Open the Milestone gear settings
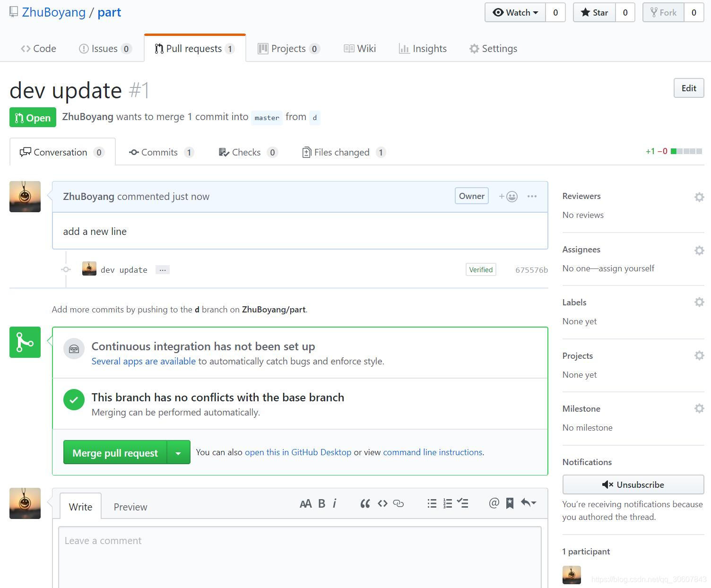This screenshot has width=711, height=588. pyautogui.click(x=699, y=408)
